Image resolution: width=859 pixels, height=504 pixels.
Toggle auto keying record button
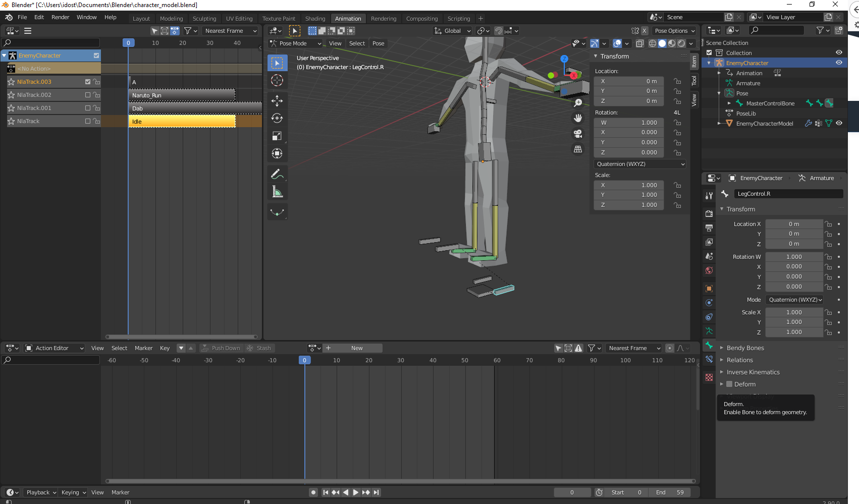tap(313, 492)
